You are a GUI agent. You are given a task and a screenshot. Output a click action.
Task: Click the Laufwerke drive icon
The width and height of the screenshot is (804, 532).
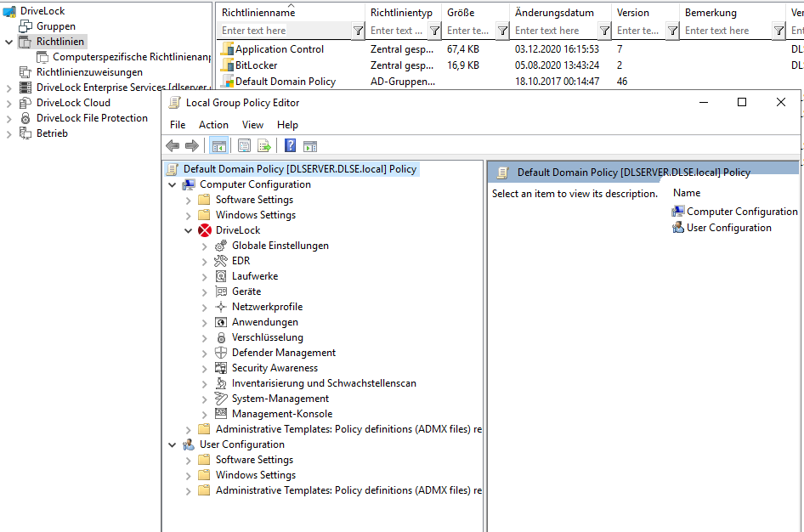(221, 276)
